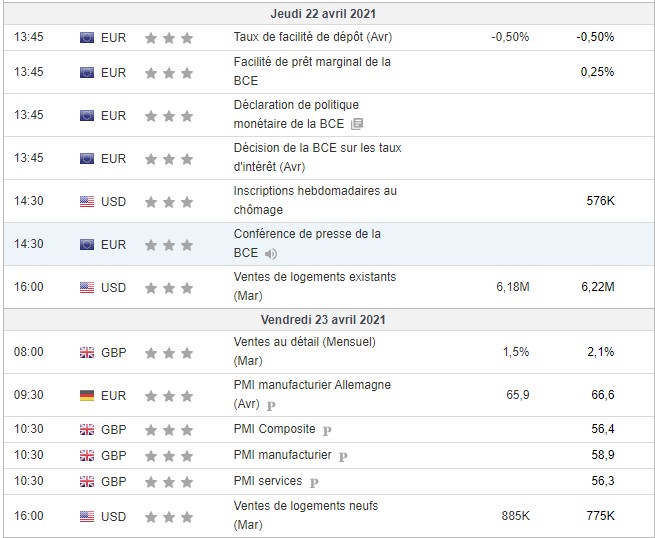Image resolution: width=655 pixels, height=538 pixels.
Task: Open Ventes au détail (Mensuel) event
Action: 304,352
